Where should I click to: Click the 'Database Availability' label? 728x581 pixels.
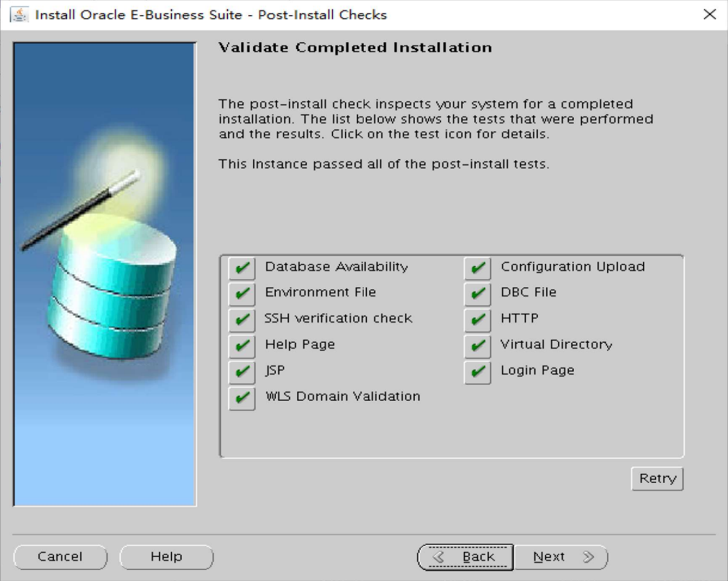coord(337,267)
